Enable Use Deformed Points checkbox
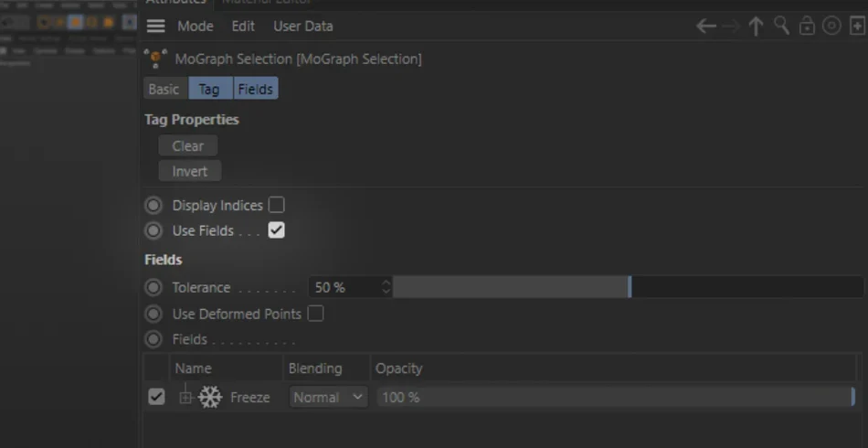This screenshot has width=868, height=448. 315,314
